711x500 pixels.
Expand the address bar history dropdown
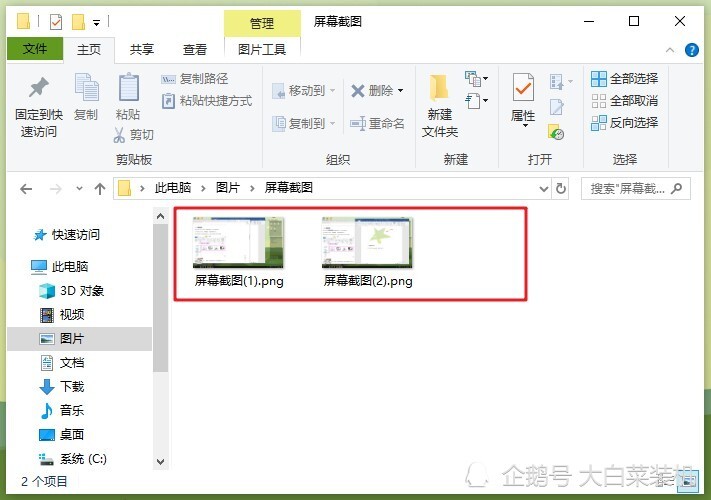pos(544,189)
